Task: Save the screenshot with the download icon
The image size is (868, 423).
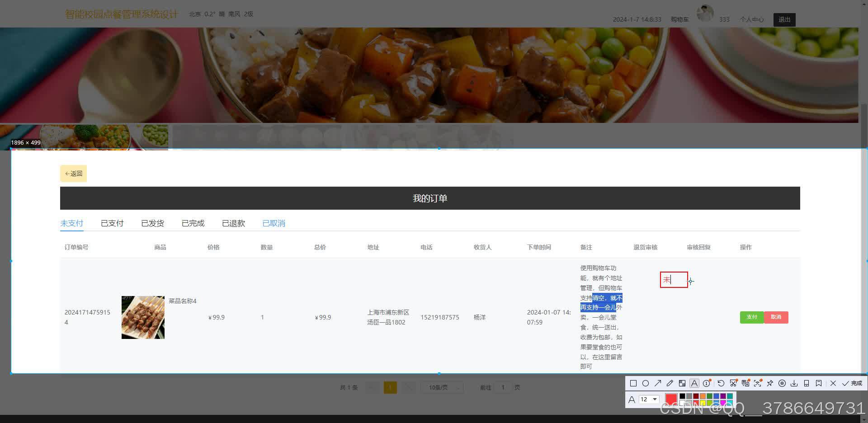Action: [x=794, y=383]
